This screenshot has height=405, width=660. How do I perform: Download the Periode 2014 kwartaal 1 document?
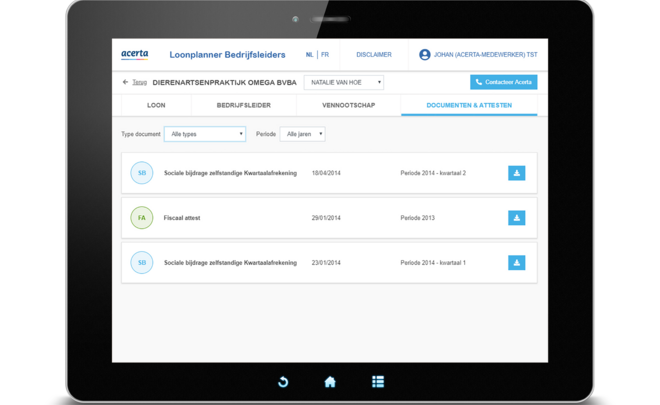(516, 263)
